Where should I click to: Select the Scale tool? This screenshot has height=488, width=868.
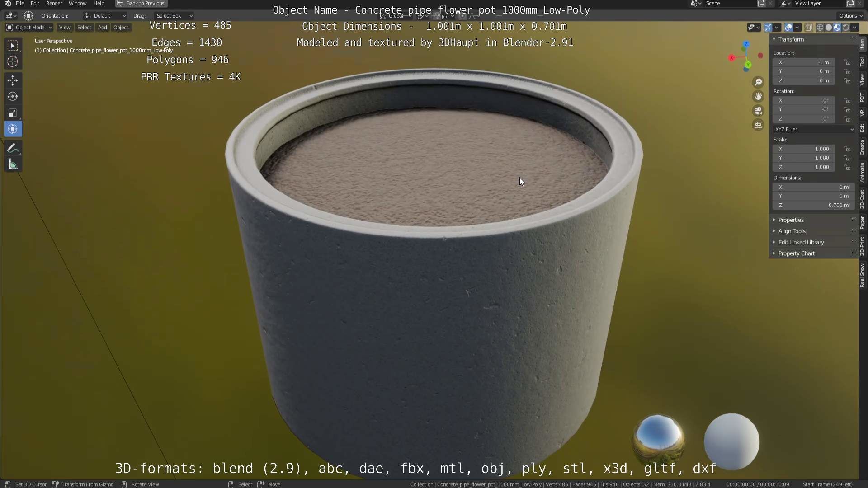(x=13, y=113)
